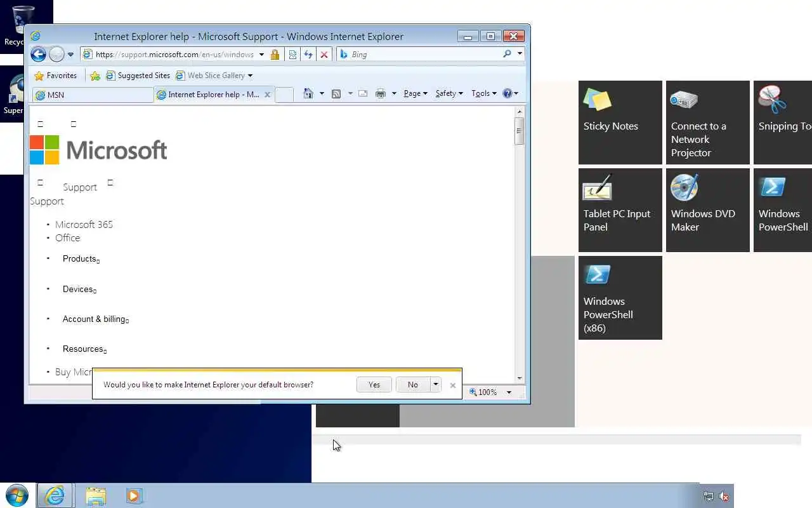Viewport: 812px width, 508px height.
Task: Click Yes to make IE default browser
Action: (x=374, y=385)
